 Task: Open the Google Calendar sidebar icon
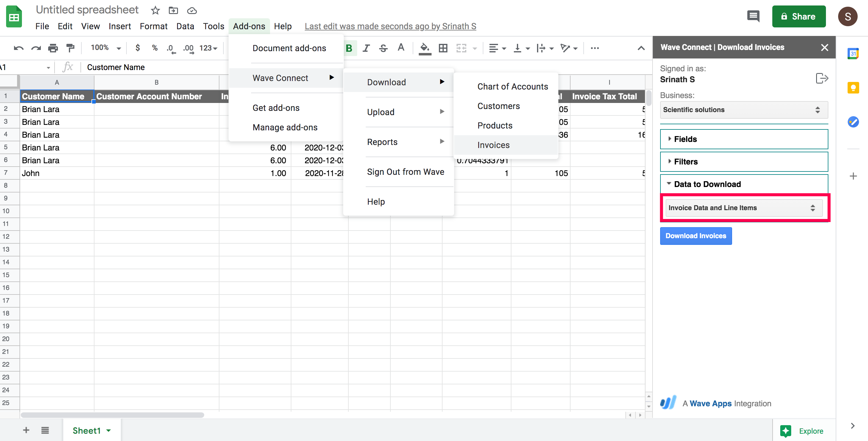853,54
